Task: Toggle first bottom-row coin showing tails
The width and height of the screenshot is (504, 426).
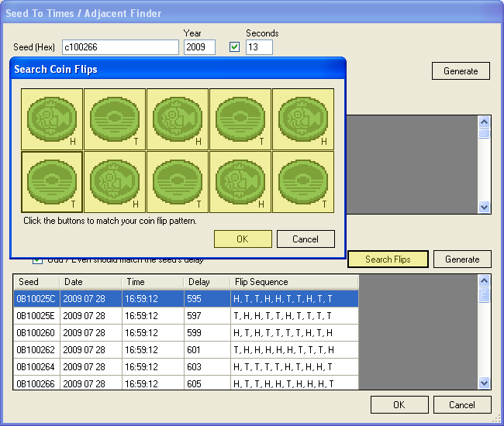Action: coord(51,181)
